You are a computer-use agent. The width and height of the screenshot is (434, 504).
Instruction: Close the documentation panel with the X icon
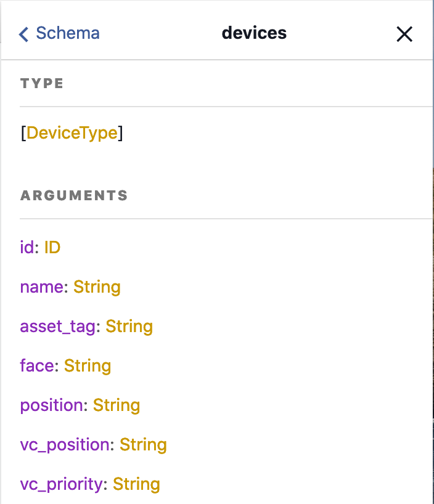tap(404, 34)
